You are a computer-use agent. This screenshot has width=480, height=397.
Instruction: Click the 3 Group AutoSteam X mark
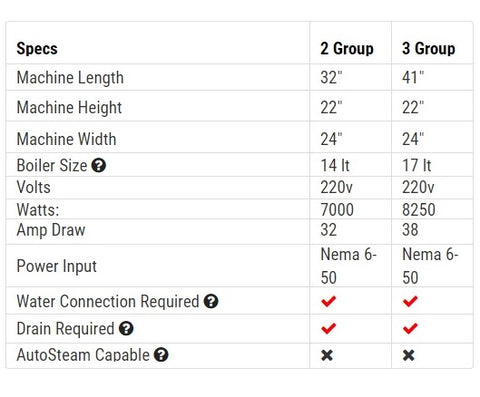coord(409,355)
